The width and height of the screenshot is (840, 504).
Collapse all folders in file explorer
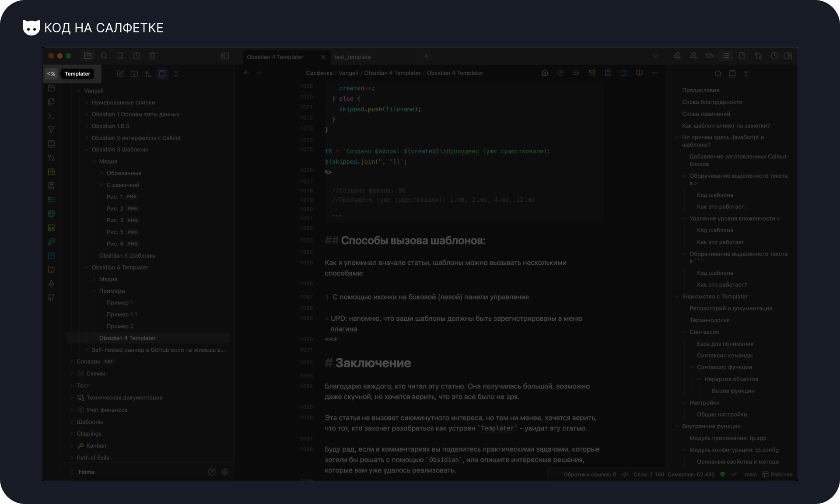pos(176,74)
